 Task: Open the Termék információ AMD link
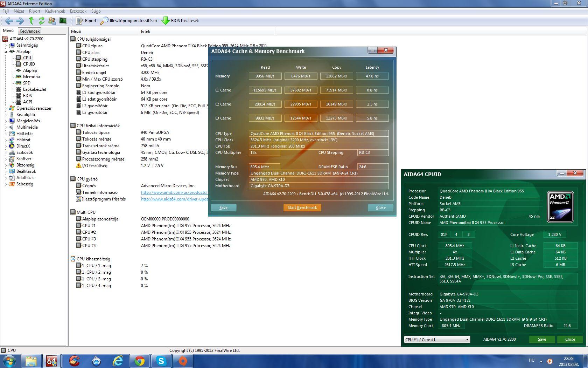(174, 192)
